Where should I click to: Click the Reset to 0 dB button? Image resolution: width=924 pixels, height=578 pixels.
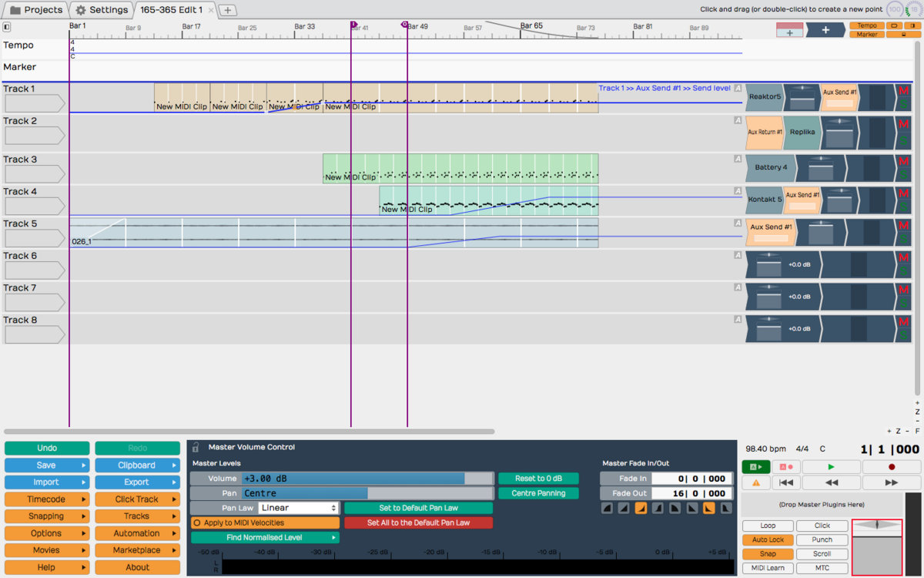click(x=538, y=479)
